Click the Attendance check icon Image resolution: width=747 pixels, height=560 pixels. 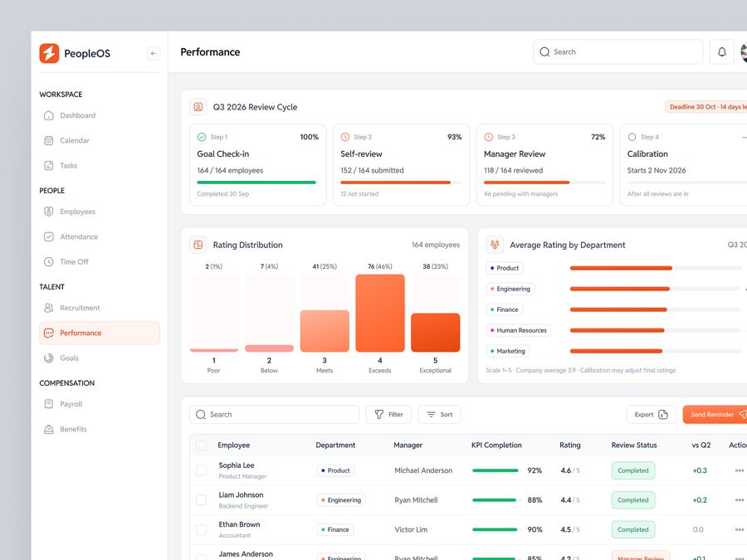pos(49,236)
